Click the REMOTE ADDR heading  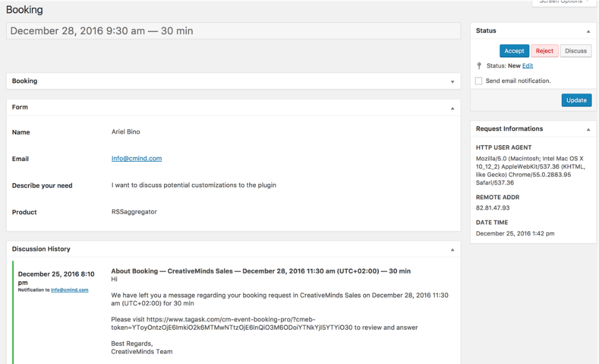pyautogui.click(x=497, y=197)
